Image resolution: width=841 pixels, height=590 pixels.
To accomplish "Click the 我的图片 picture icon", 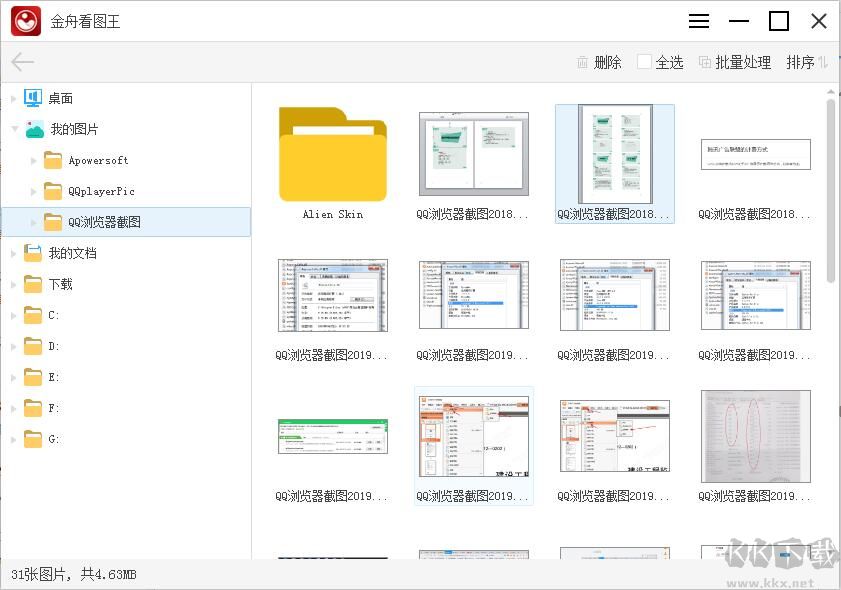I will pos(35,129).
